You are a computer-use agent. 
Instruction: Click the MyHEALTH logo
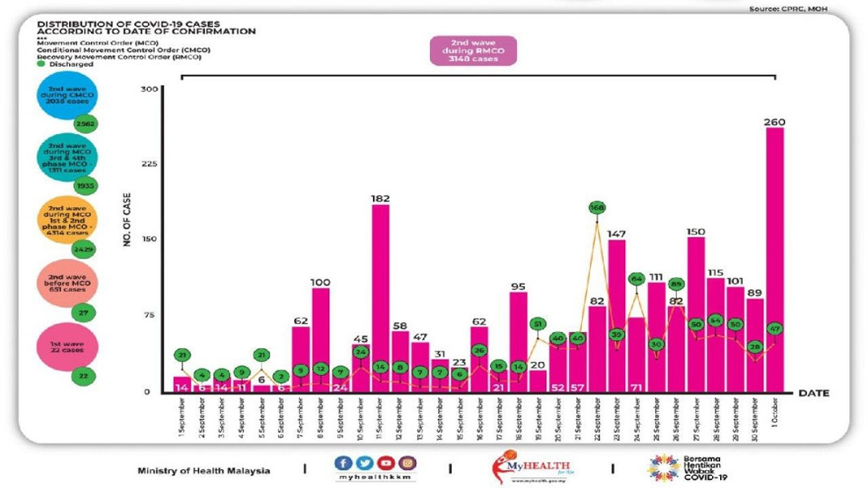(531, 467)
